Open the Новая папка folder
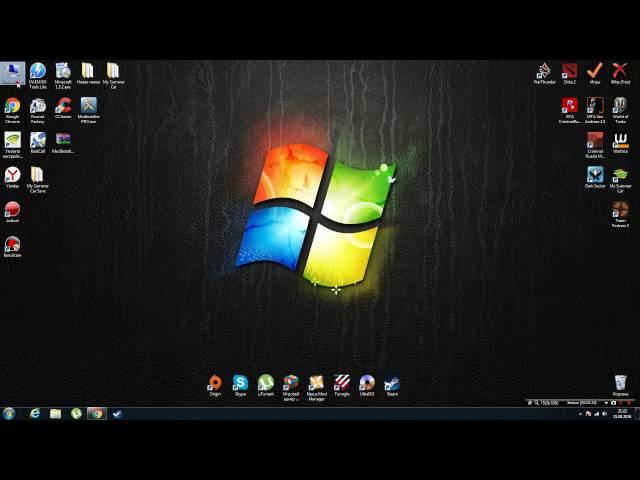 tap(88, 73)
